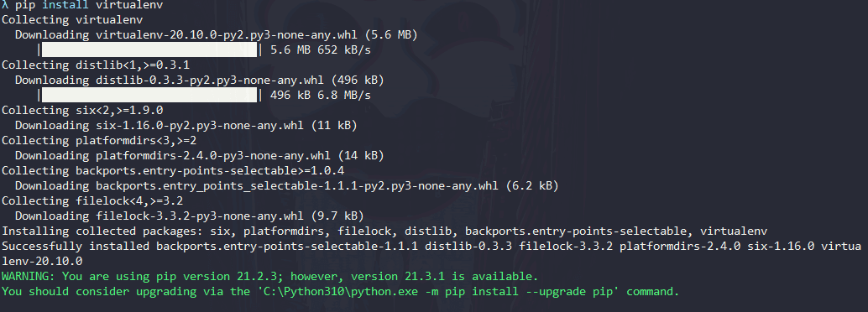868x312 pixels.
Task: Click the platformdirs-2.4.0 wheel filename
Action: pos(213,155)
